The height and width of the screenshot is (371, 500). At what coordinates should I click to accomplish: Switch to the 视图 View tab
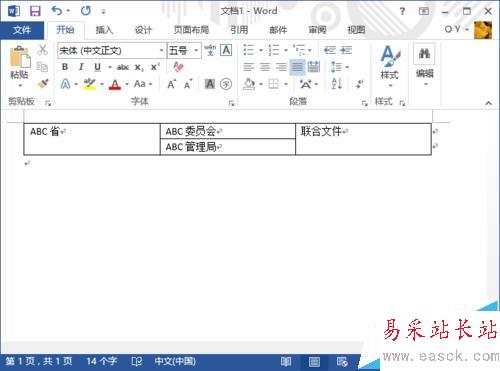[356, 30]
